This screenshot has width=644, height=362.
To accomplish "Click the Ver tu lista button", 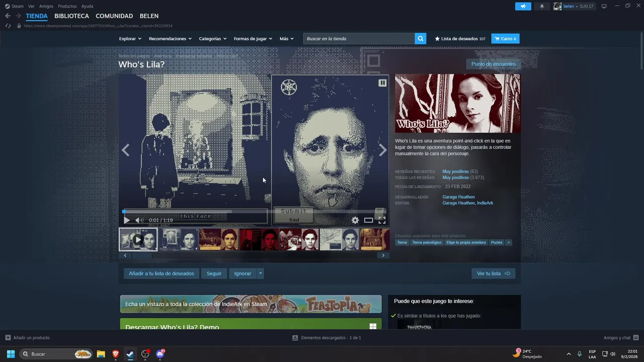I will [x=493, y=274].
